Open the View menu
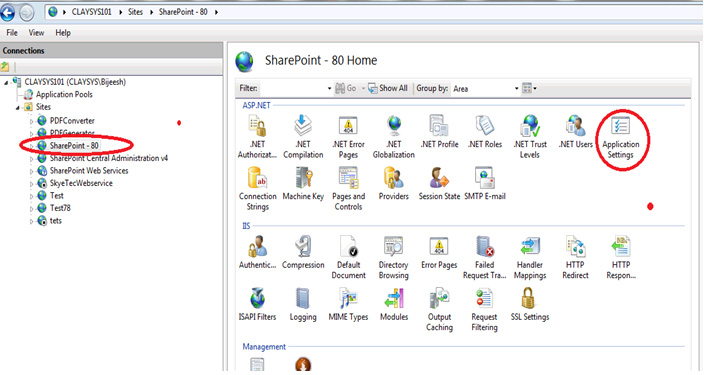 pyautogui.click(x=36, y=33)
